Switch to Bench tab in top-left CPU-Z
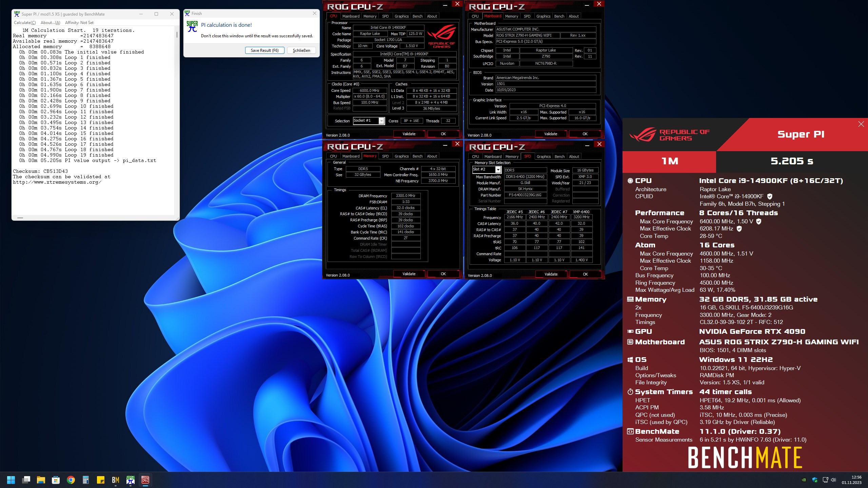Viewport: 868px width, 488px height. [x=417, y=16]
